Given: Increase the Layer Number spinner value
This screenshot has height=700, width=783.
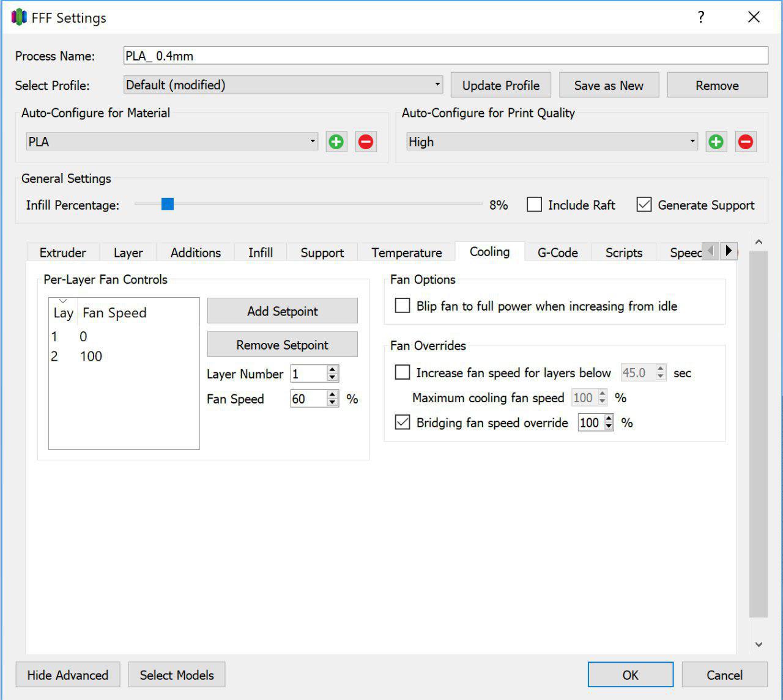Looking at the screenshot, I should 332,370.
